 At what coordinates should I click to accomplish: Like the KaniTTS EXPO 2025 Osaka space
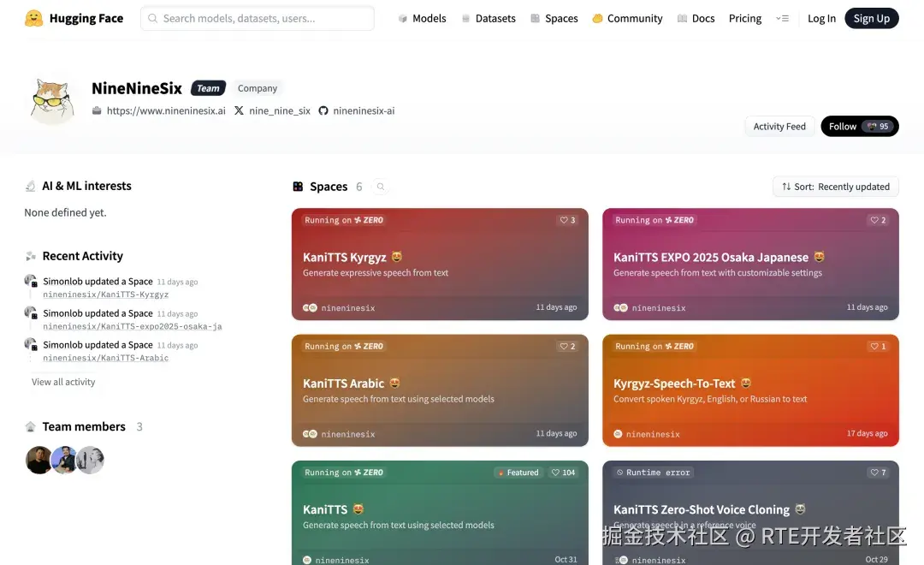point(878,220)
